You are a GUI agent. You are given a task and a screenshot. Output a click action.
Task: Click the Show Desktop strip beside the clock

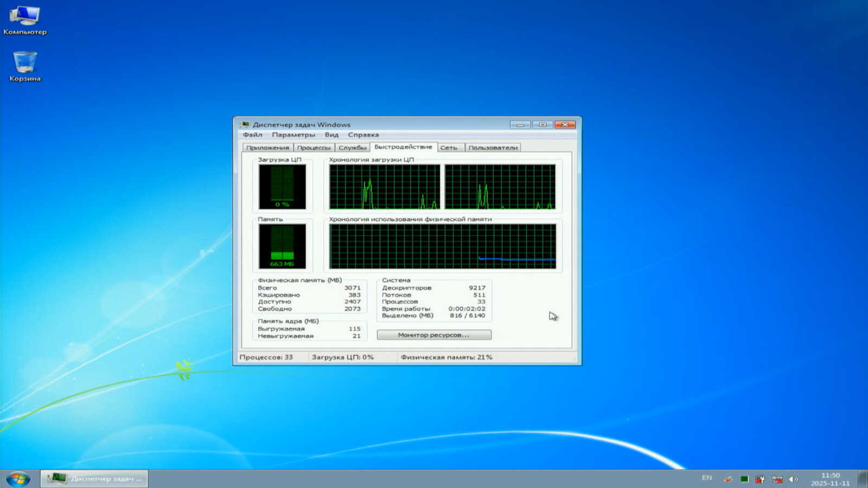pos(863,479)
